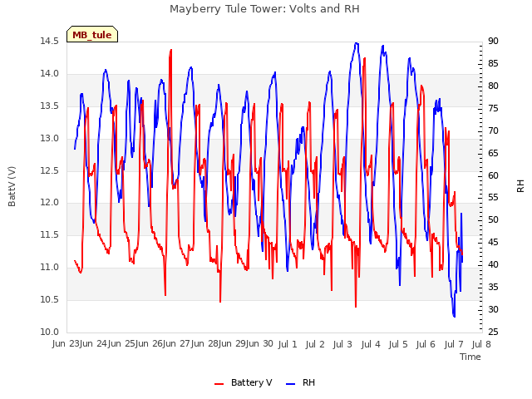Click the 50 right axis tick label
Viewport: 532px width, 399px height.
click(x=493, y=219)
